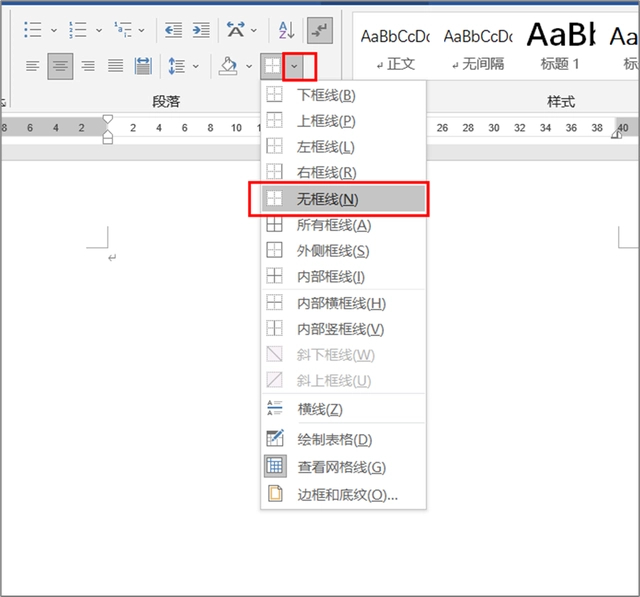Justify the paragraph text
The image size is (640, 597).
pyautogui.click(x=116, y=66)
